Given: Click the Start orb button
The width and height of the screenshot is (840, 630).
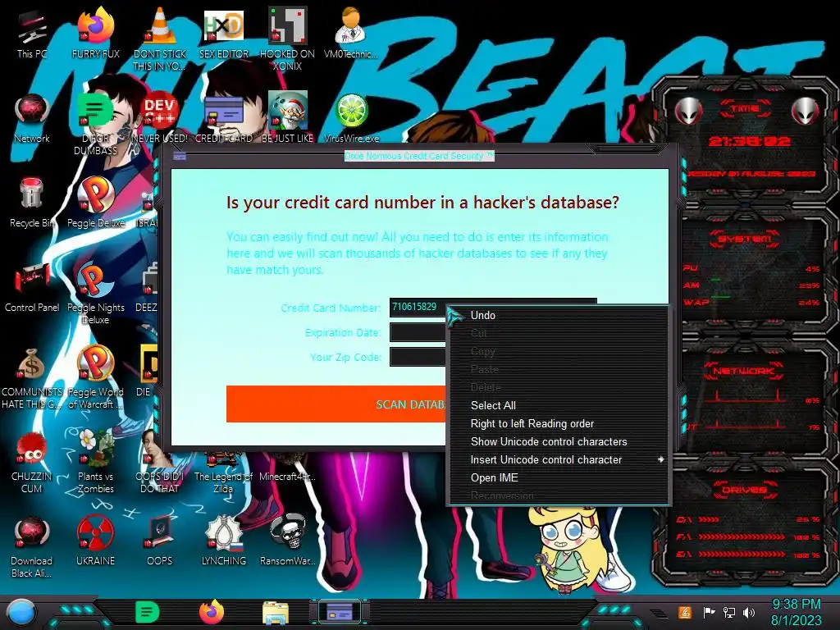Looking at the screenshot, I should tap(21, 612).
